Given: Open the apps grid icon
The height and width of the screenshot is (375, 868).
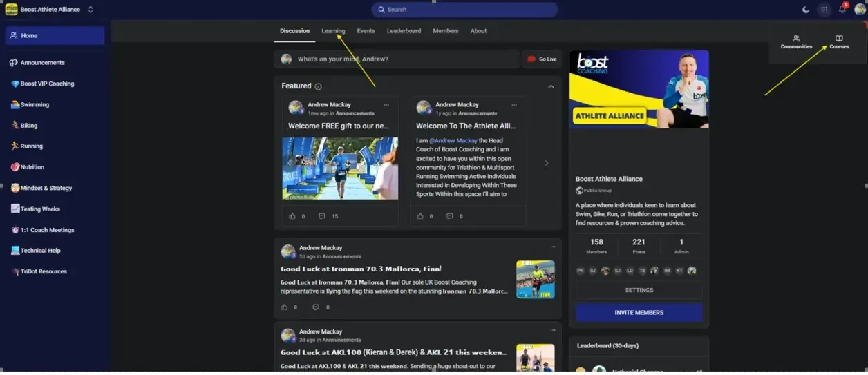Looking at the screenshot, I should point(824,10).
